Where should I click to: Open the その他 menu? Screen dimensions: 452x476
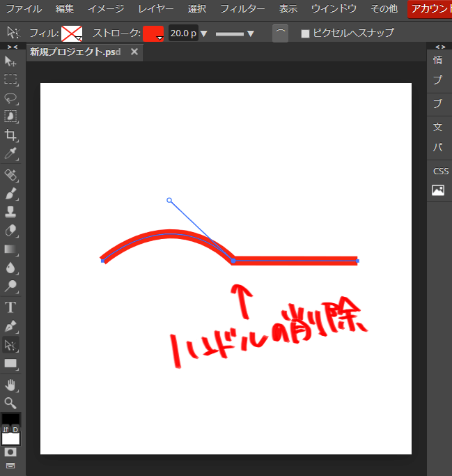(384, 9)
